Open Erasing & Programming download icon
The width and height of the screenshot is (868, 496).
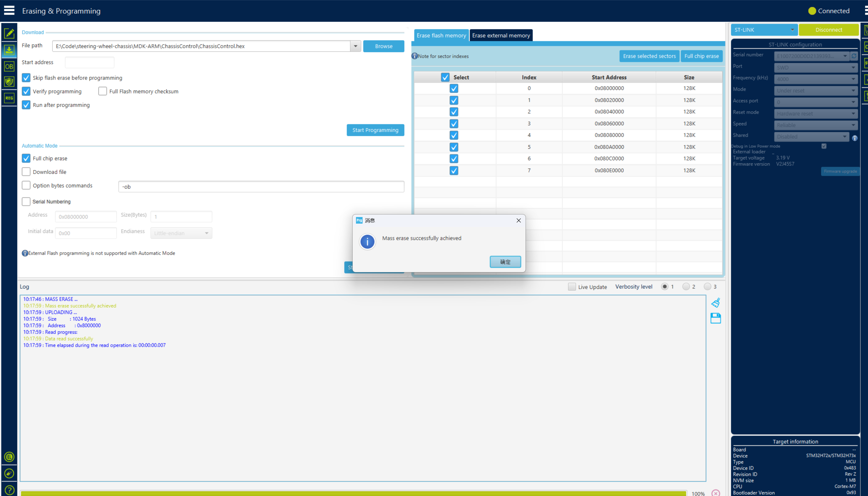9,50
